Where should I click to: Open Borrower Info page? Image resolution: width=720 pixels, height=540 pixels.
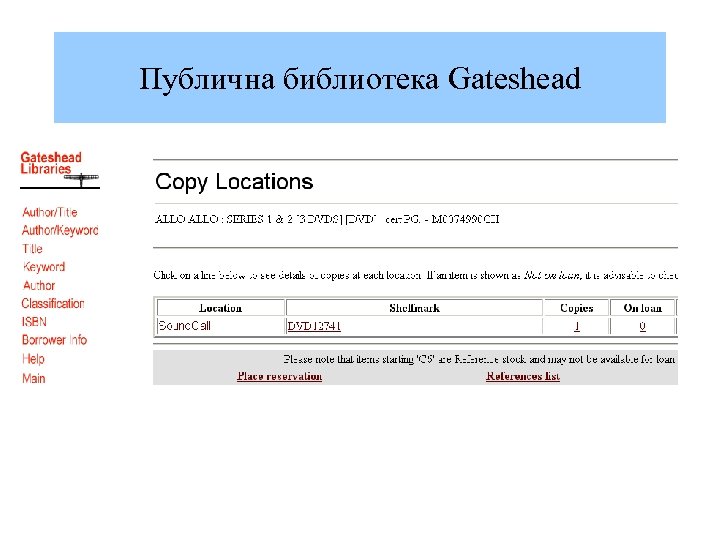pos(54,340)
